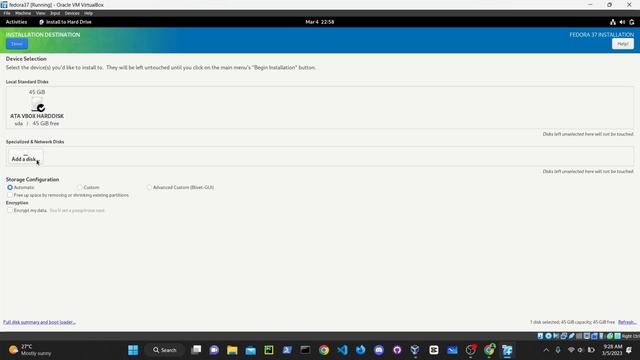Open the VirtualBox Input menu
This screenshot has width=640, height=360.
[55, 13]
